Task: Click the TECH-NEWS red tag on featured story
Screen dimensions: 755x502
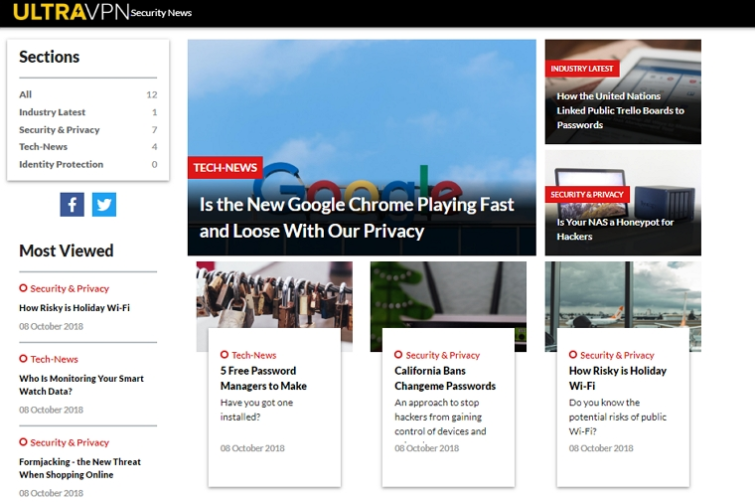Action: 225,167
